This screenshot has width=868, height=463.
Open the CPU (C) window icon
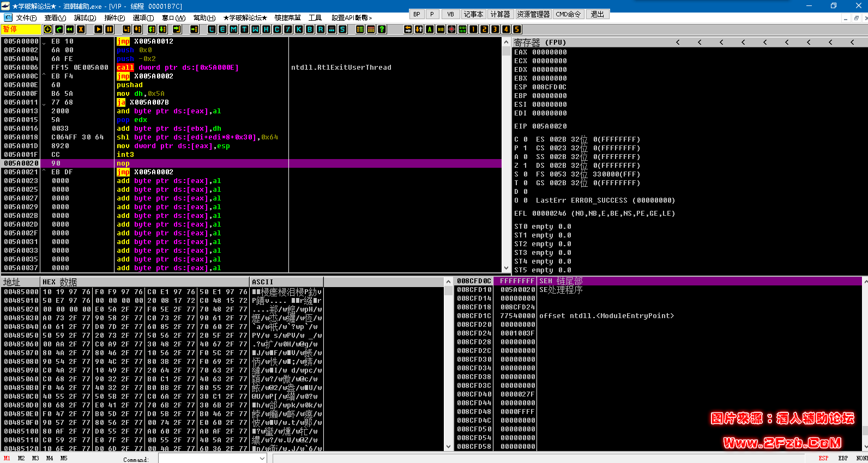(277, 29)
